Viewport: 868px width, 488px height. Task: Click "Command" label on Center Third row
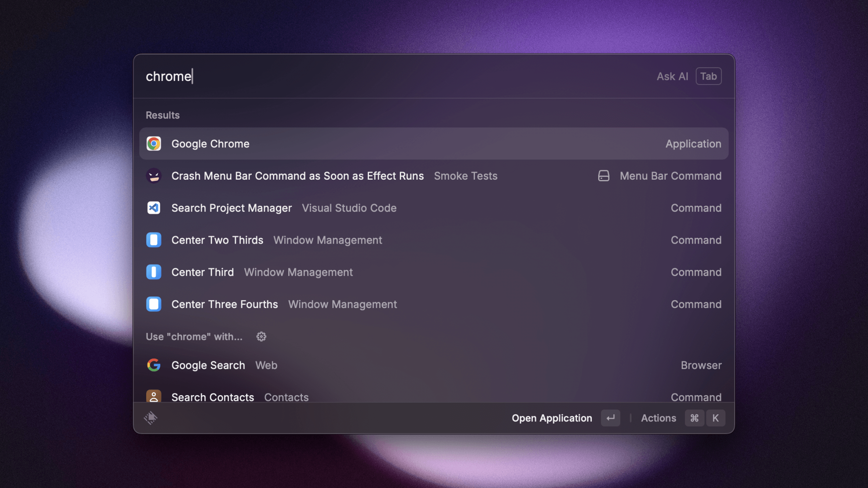pos(696,272)
